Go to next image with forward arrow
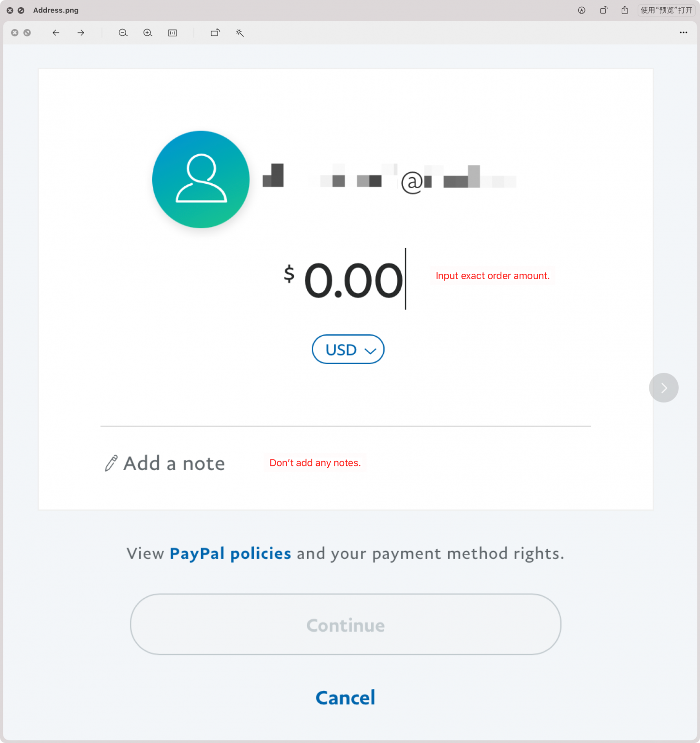 click(81, 33)
